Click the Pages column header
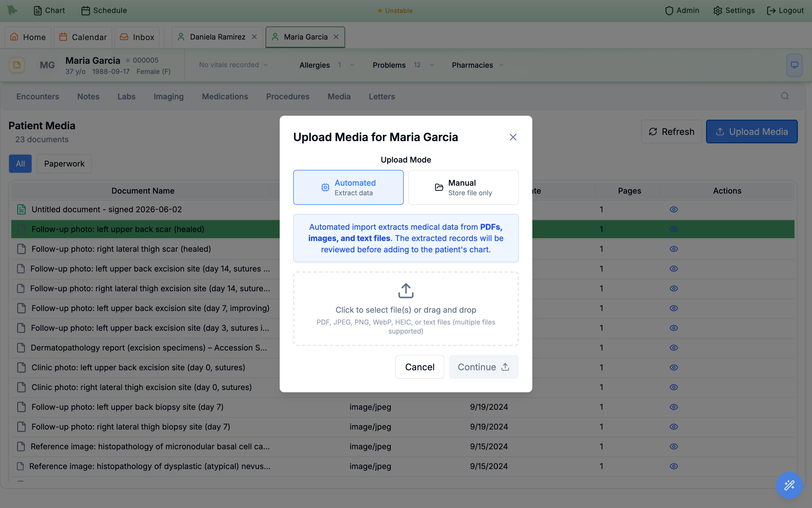Screen dimensions: 812x508 [630, 190]
